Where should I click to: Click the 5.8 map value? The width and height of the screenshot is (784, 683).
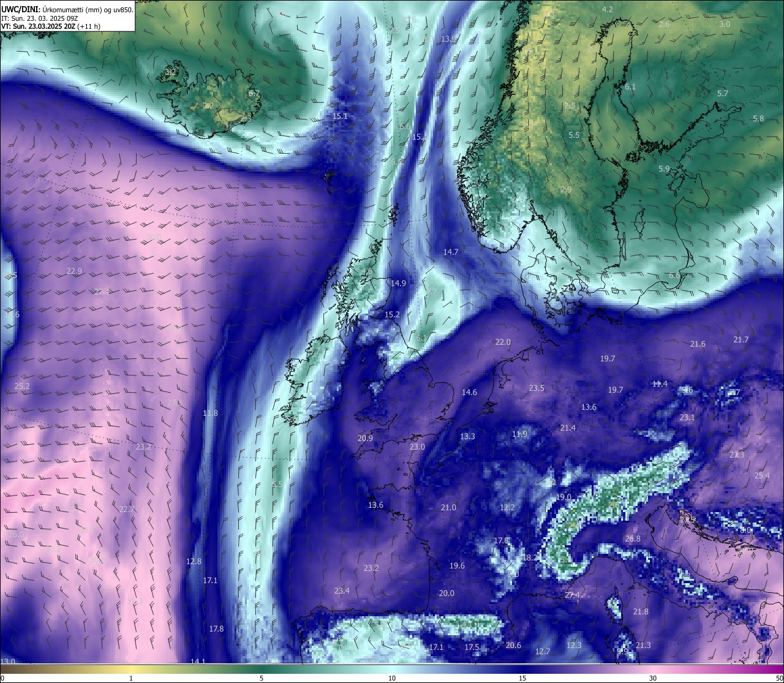coord(758,118)
